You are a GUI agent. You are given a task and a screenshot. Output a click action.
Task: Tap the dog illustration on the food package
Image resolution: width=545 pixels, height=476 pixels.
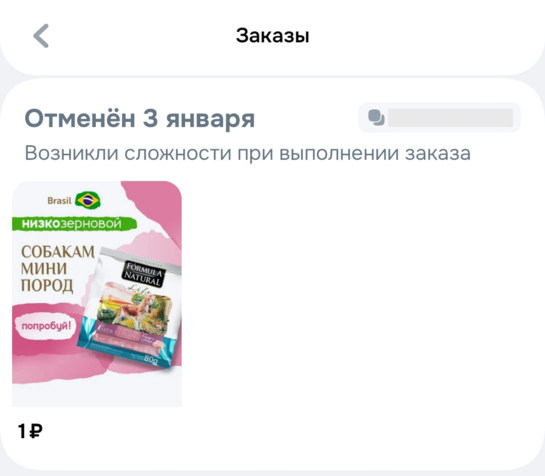coord(134,310)
